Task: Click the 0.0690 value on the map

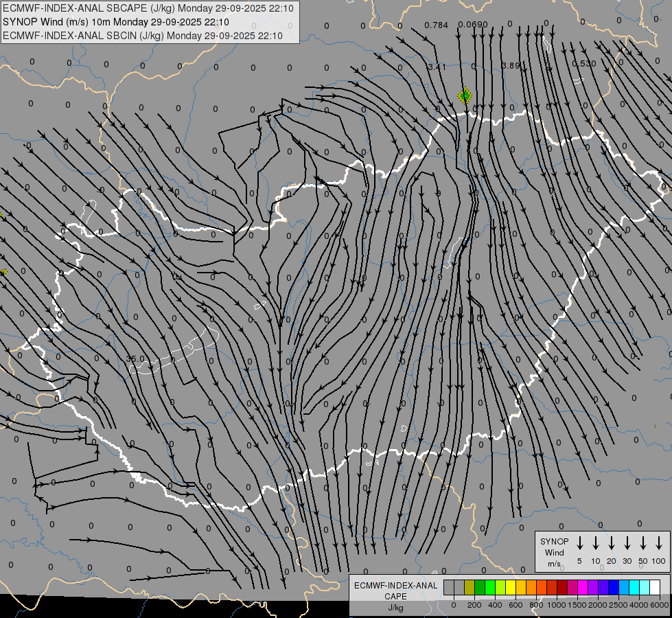Action: (x=473, y=25)
